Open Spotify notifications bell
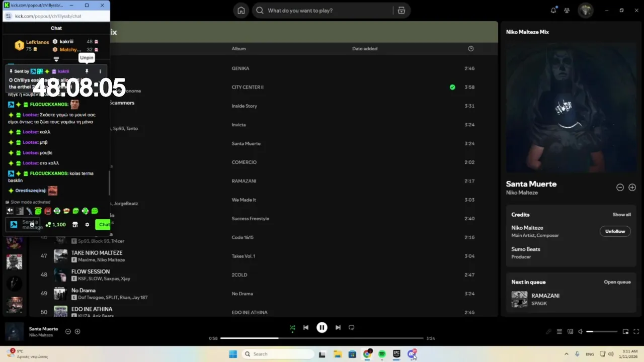644x362 pixels. coord(553,10)
